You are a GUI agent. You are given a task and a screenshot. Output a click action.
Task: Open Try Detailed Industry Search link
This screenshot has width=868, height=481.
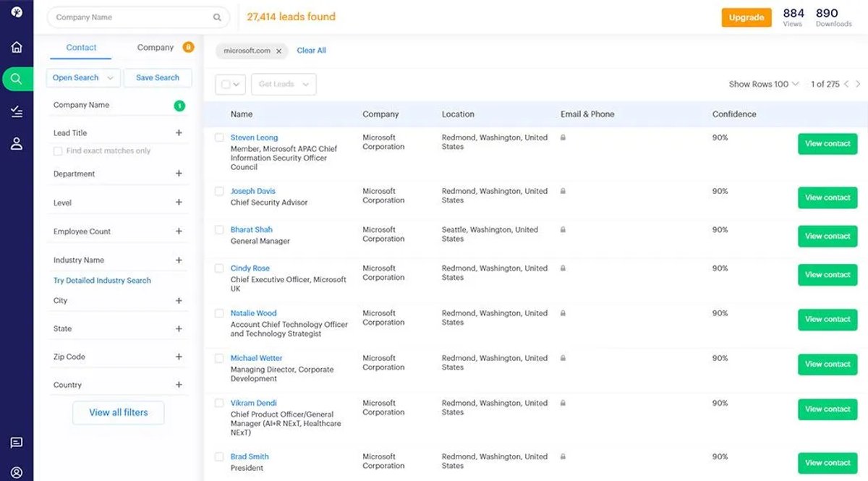102,281
